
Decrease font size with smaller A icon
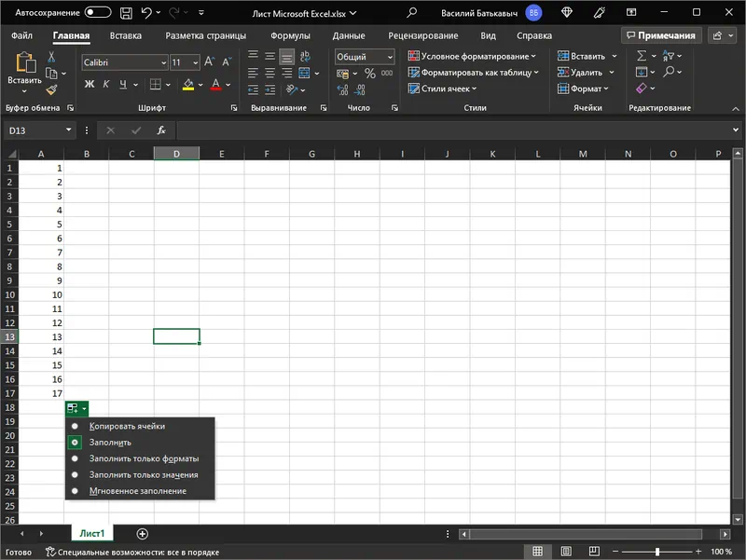(227, 61)
